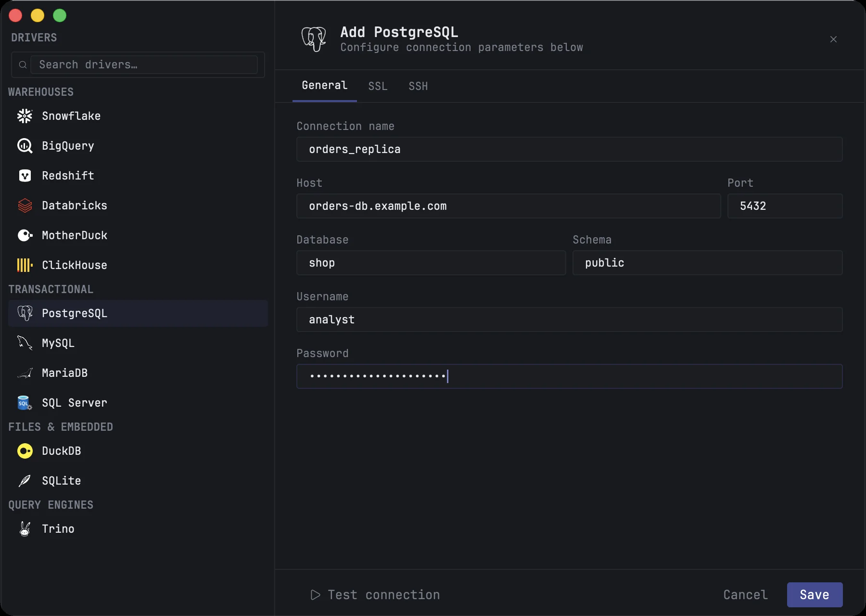Pick the Trino driver label
Screen dimensions: 866x616
[x=58, y=529]
